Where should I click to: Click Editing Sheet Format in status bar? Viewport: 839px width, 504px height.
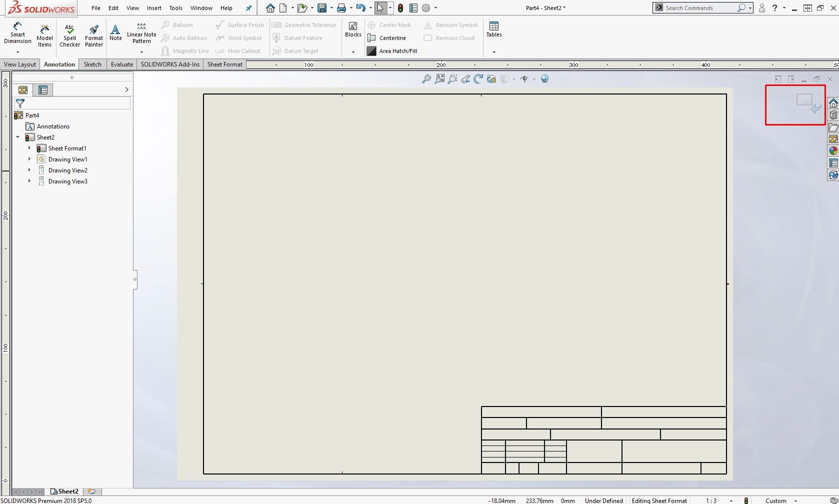[x=659, y=500]
